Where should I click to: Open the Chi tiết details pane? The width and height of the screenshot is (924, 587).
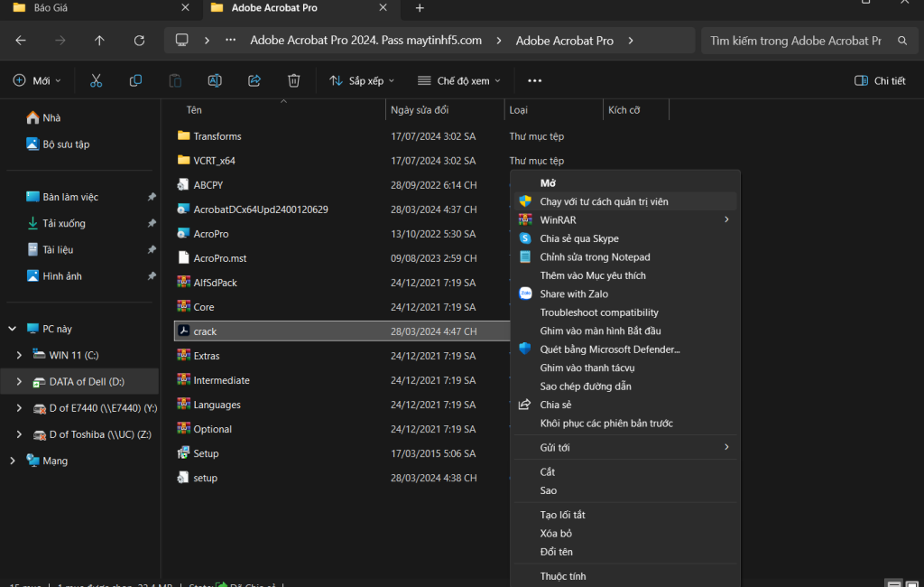pos(880,80)
